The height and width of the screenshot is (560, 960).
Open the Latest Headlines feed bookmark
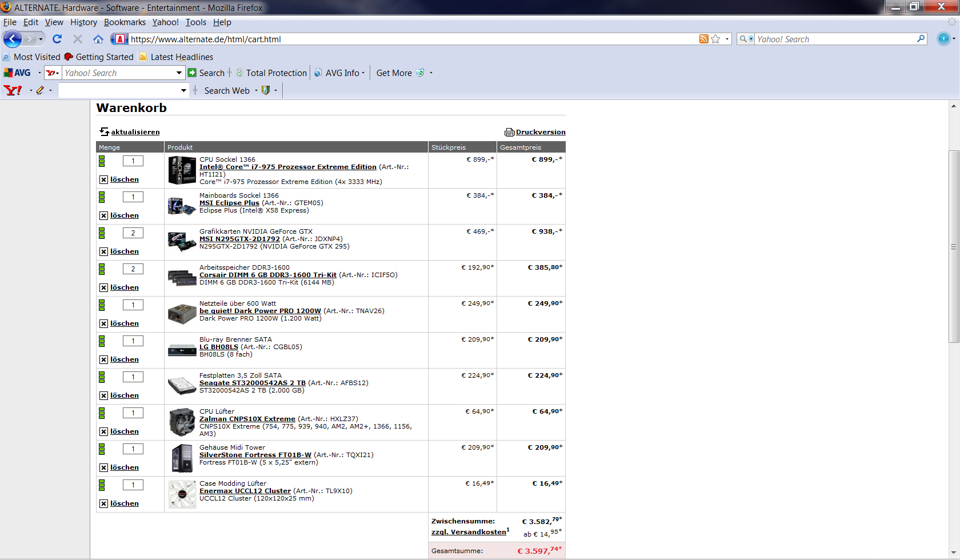(x=176, y=57)
